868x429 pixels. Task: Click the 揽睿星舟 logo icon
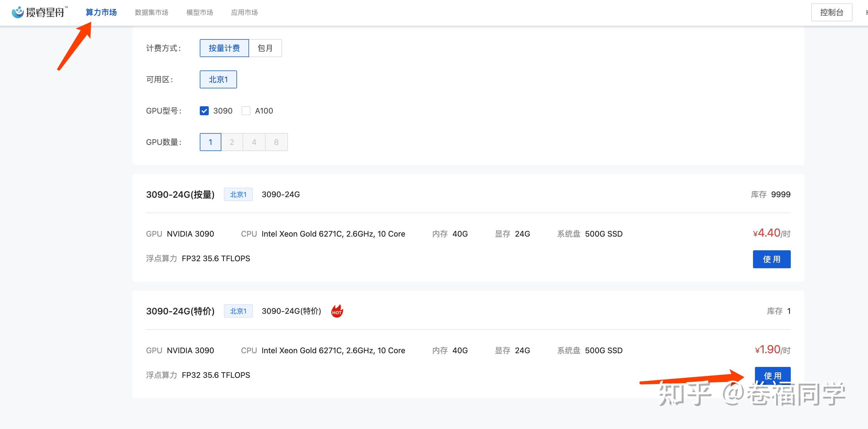18,12
